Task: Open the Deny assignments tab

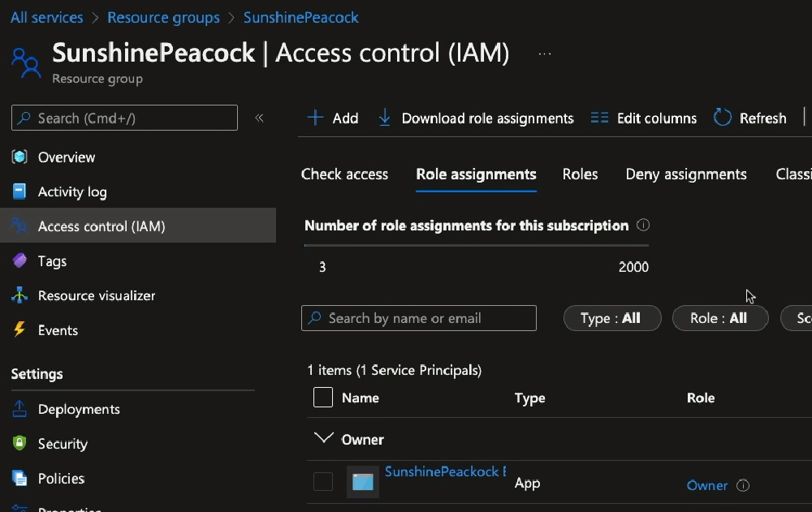Action: click(686, 174)
